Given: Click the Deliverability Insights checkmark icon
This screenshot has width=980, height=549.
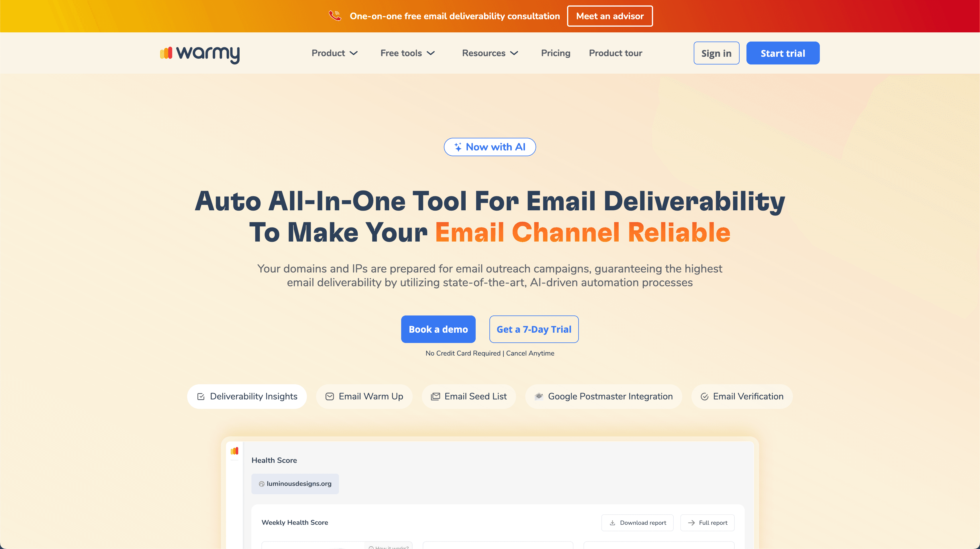Looking at the screenshot, I should pyautogui.click(x=201, y=397).
